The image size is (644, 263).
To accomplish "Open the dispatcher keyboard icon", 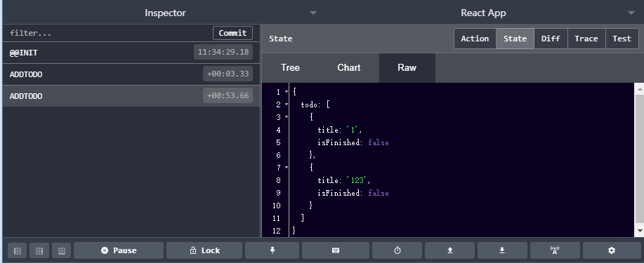I will click(x=335, y=250).
